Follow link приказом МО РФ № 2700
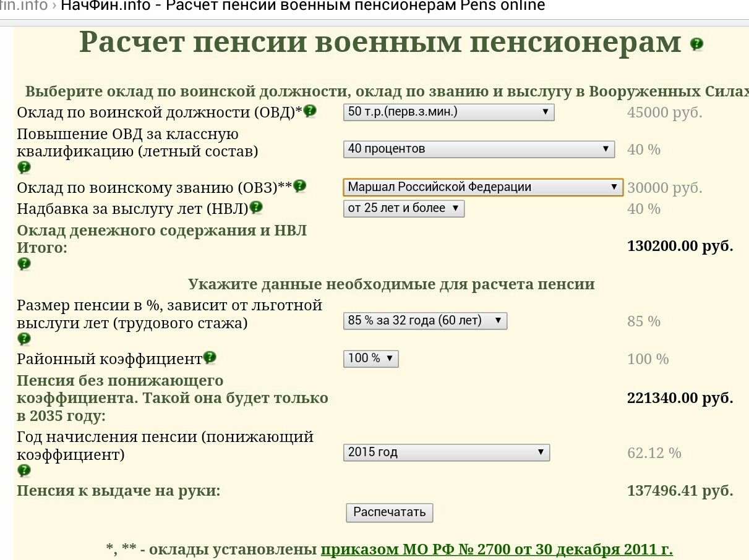The height and width of the screenshot is (560, 749). pyautogui.click(x=496, y=549)
